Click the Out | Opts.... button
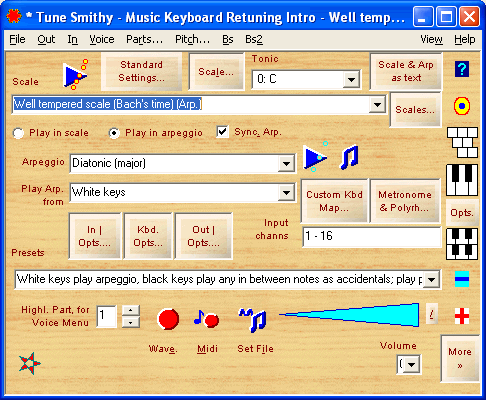The width and height of the screenshot is (486, 400). pyautogui.click(x=203, y=236)
